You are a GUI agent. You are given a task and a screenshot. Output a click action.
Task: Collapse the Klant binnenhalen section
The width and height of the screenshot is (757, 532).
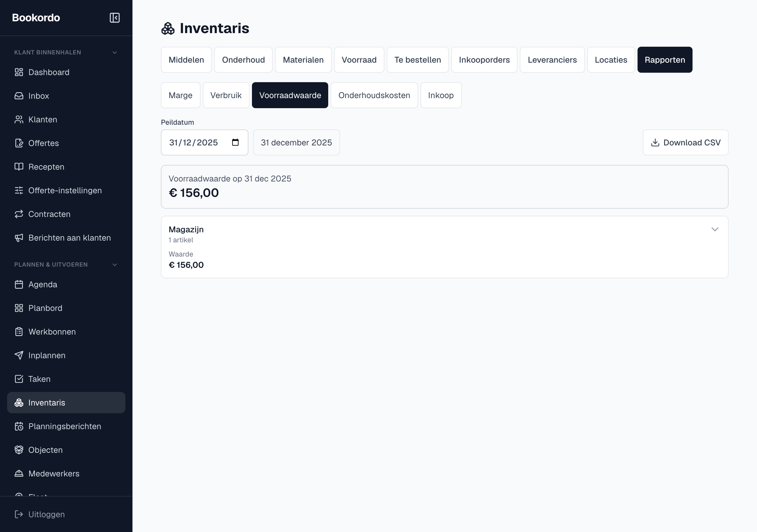pos(115,52)
